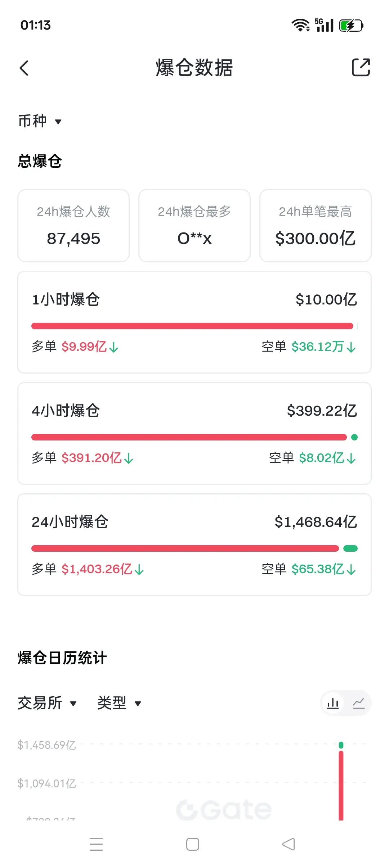Open the 交易所 dropdown filter
The height and width of the screenshot is (868, 389).
pos(47,703)
